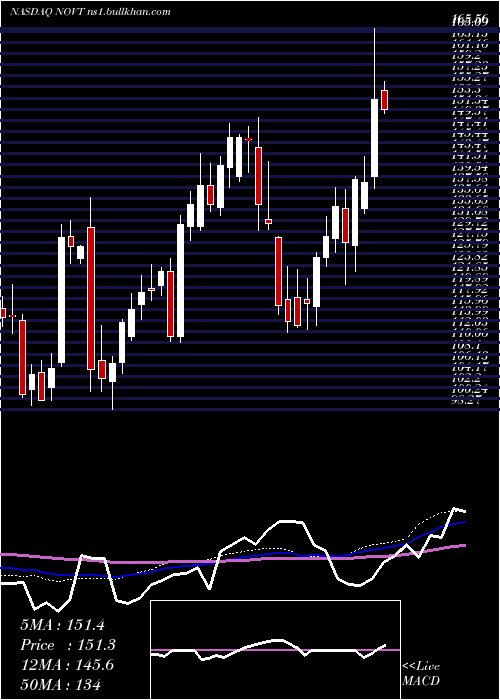Viewport: 500px width, 700px height.
Task: Click the Price : 151.3 value
Action: click(x=68, y=645)
